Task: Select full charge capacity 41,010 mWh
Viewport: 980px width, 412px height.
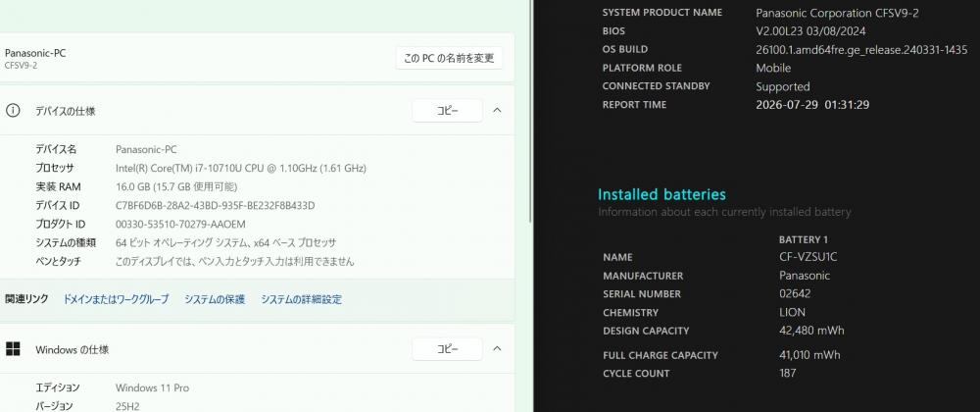Action: [809, 355]
